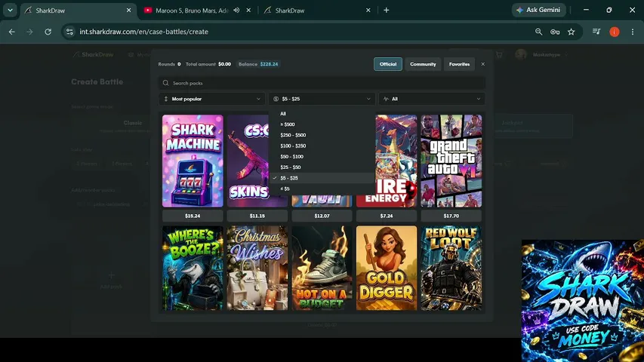This screenshot has width=644, height=362.
Task: Open the password key icon
Action: click(x=555, y=32)
